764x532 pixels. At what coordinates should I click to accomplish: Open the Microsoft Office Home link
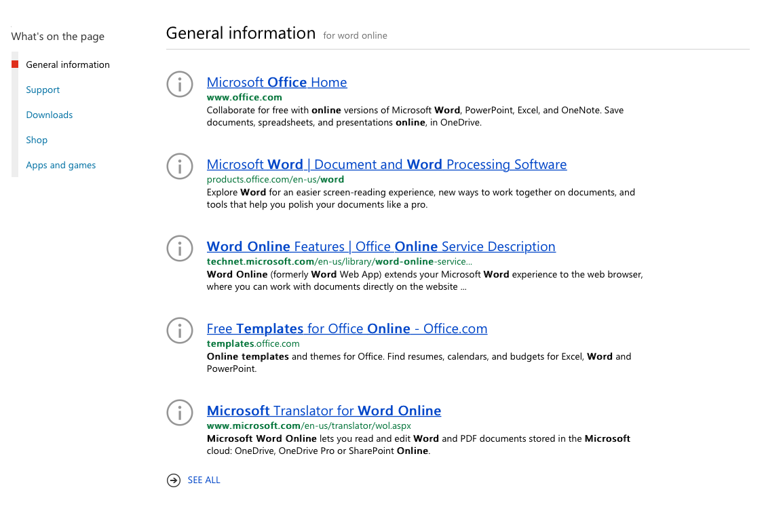(277, 82)
